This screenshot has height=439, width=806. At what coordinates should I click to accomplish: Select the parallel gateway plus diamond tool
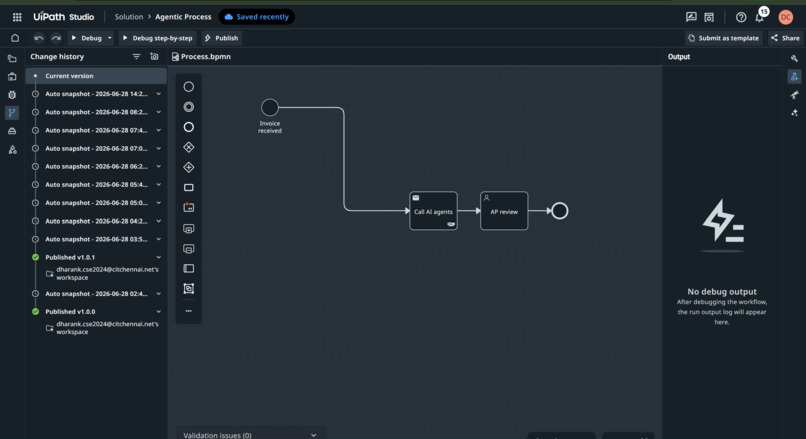click(x=189, y=167)
